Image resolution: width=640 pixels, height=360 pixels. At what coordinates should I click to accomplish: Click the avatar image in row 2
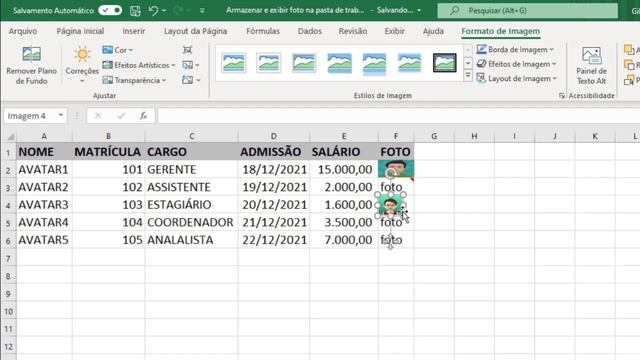pos(396,169)
